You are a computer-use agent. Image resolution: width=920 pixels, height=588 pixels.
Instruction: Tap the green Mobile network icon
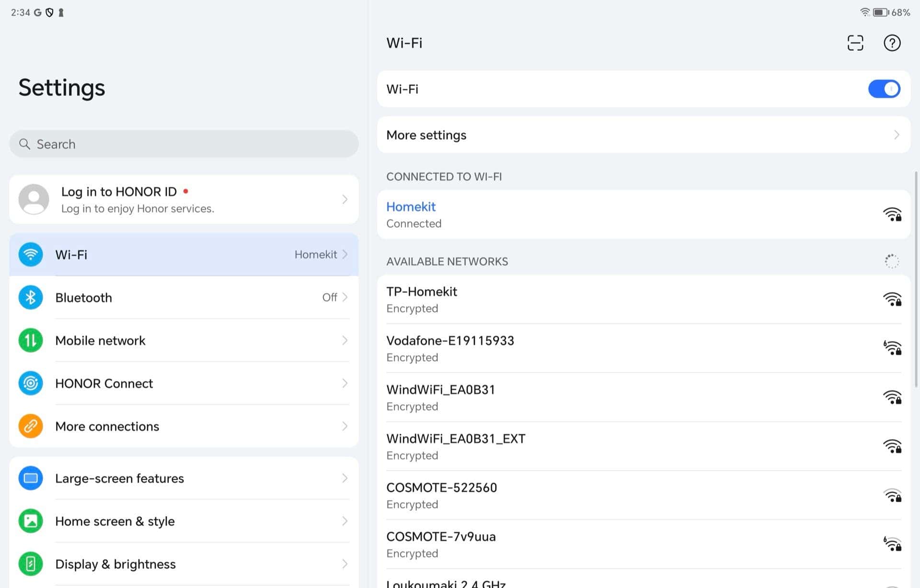coord(31,340)
